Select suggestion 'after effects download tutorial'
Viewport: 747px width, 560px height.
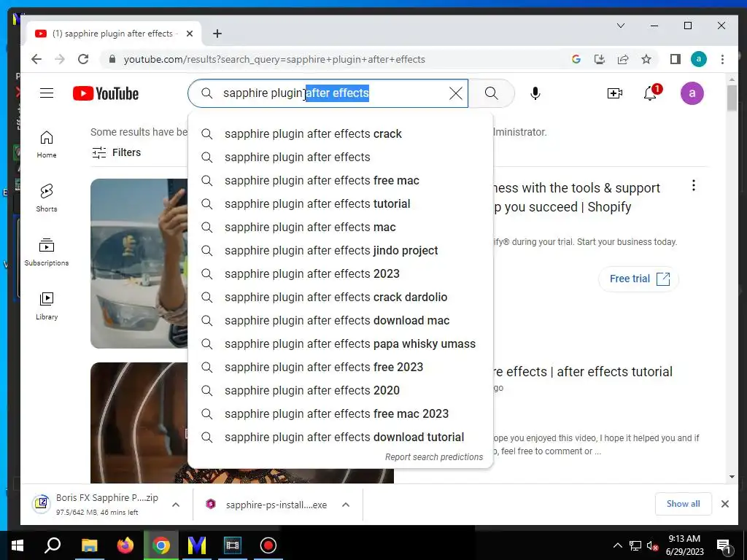pos(340,437)
